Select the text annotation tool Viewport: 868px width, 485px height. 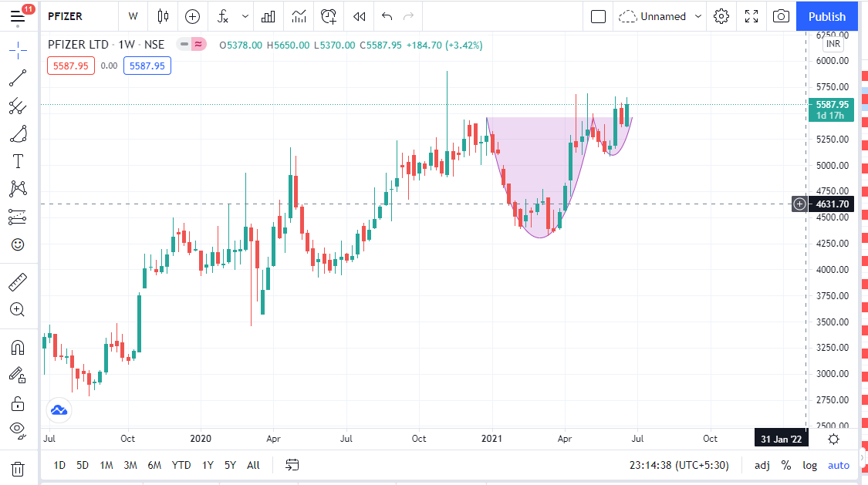click(x=18, y=161)
